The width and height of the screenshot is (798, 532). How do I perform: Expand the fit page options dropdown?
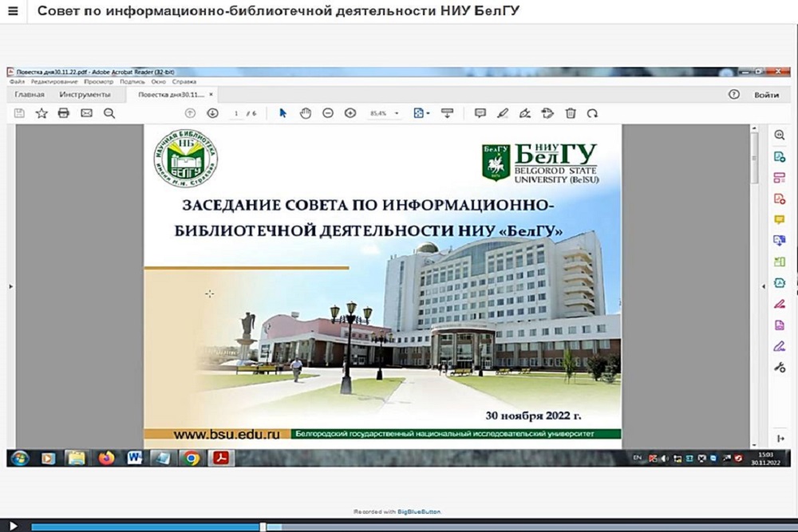tap(429, 114)
